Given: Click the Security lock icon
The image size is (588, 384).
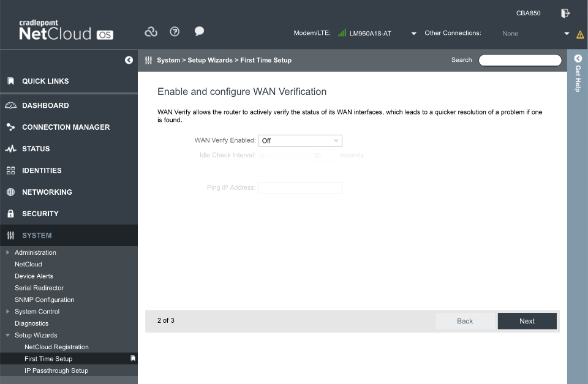Looking at the screenshot, I should click(x=10, y=214).
